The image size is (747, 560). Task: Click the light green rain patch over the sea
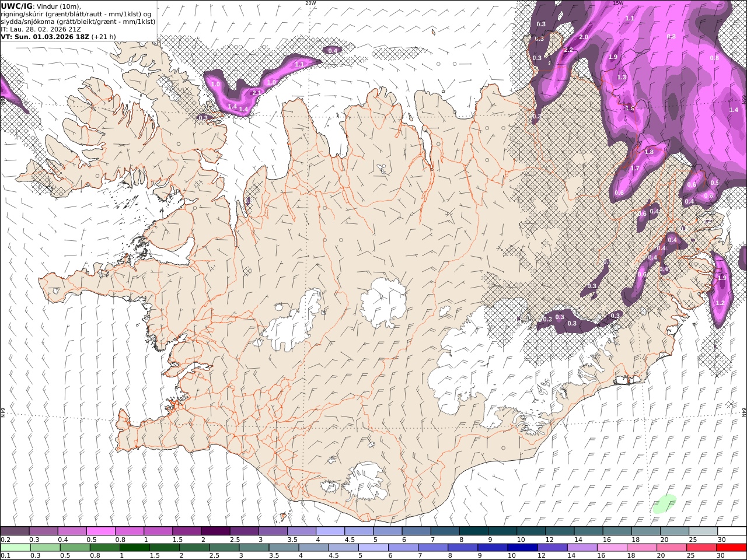click(664, 503)
